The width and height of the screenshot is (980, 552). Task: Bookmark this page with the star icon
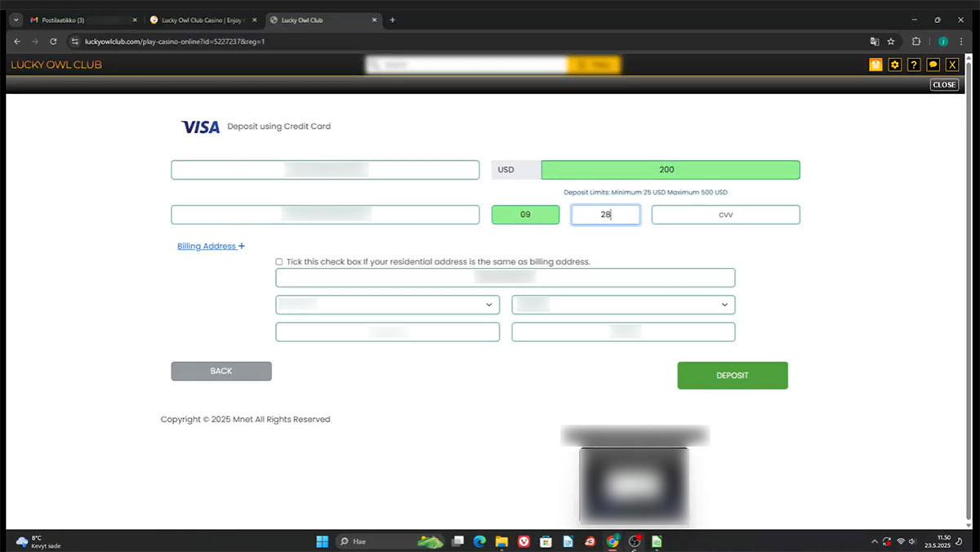pos(891,41)
